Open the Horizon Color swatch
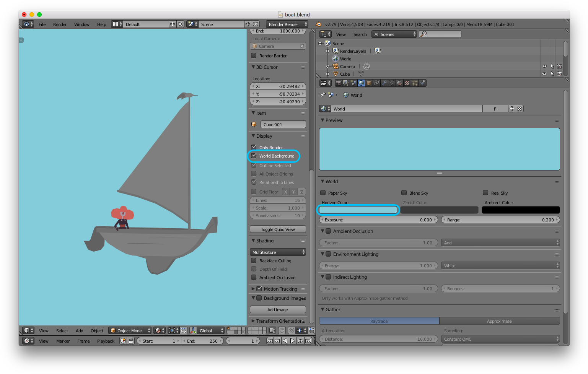The width and height of the screenshot is (588, 374). 358,210
